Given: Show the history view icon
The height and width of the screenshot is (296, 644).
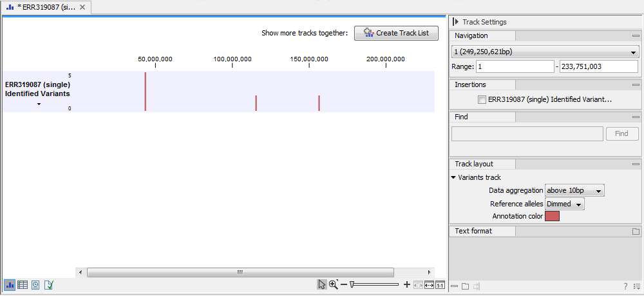Looking at the screenshot, I should 35,284.
